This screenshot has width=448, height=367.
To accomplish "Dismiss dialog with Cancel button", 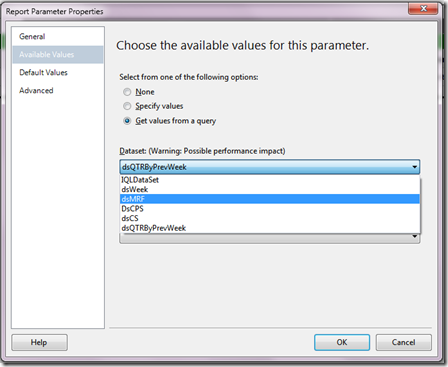I will coord(403,342).
